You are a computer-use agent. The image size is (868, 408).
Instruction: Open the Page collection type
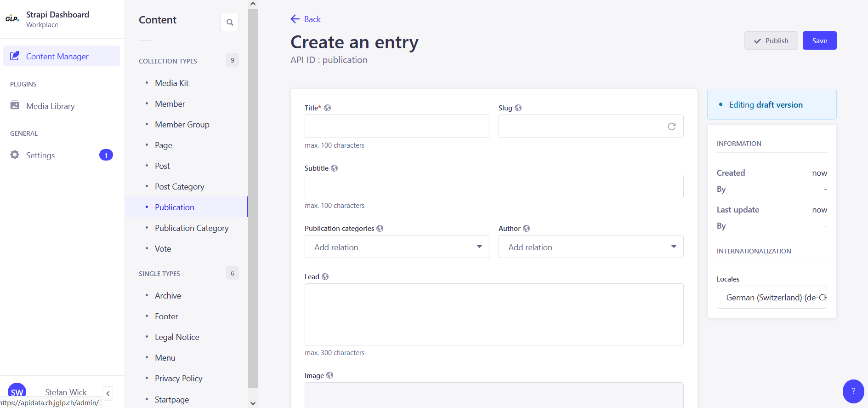tap(164, 145)
